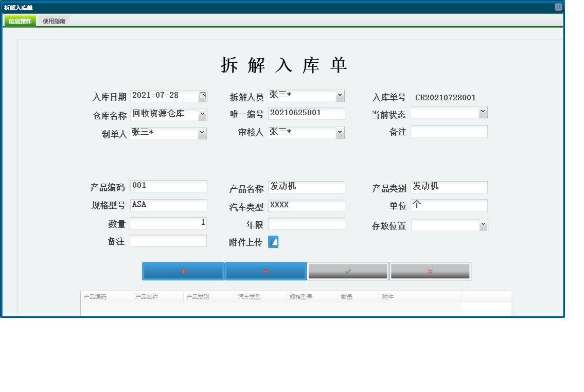The image size is (584, 392).
Task: Click the green checkmark confirm button
Action: pyautogui.click(x=348, y=271)
